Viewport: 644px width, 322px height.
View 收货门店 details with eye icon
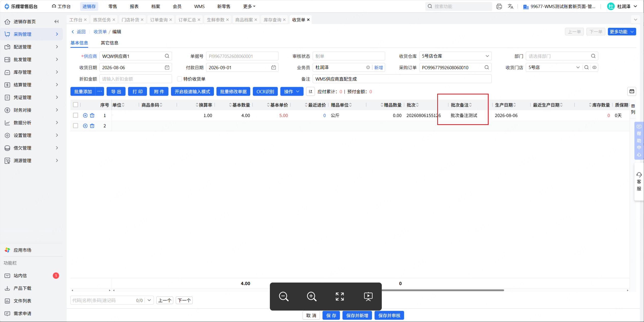pos(594,67)
